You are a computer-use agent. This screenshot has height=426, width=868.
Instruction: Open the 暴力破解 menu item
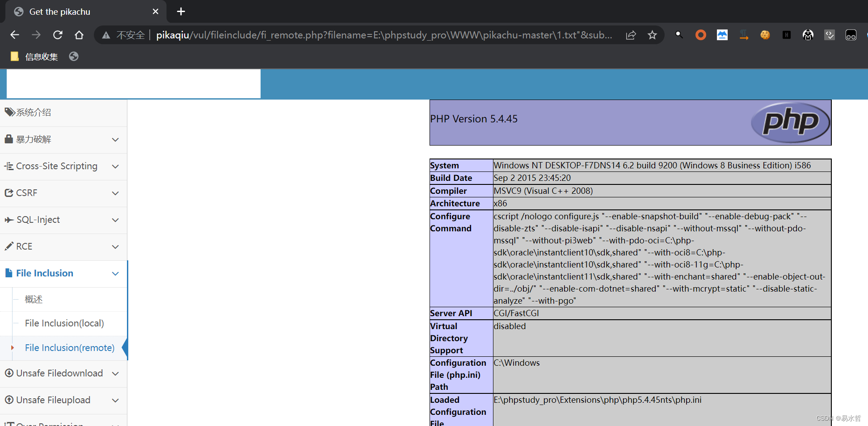34,139
